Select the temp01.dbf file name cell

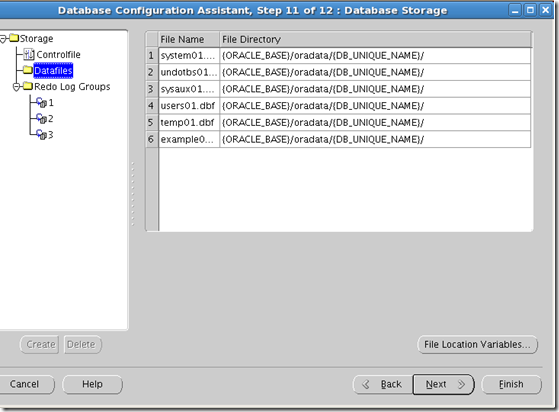(189, 123)
